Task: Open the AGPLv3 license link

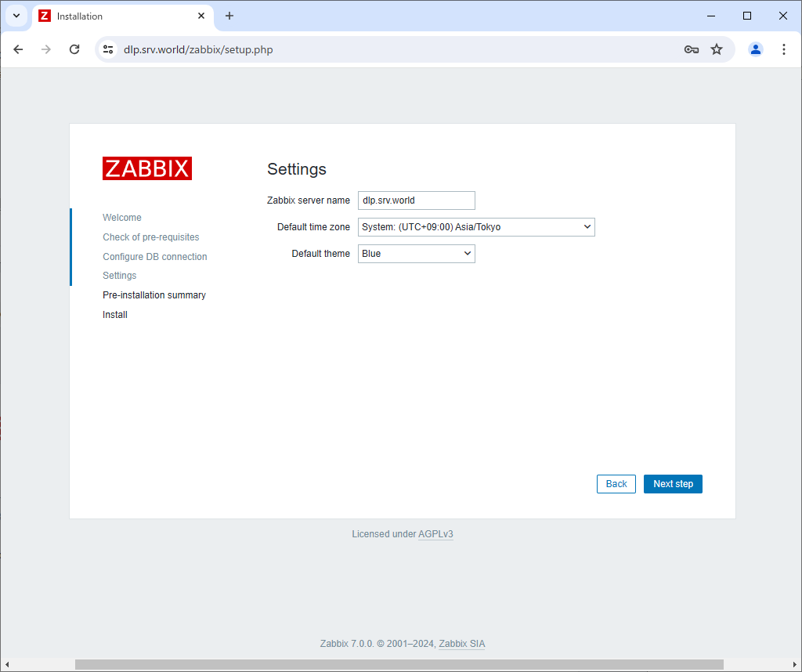Action: [435, 534]
